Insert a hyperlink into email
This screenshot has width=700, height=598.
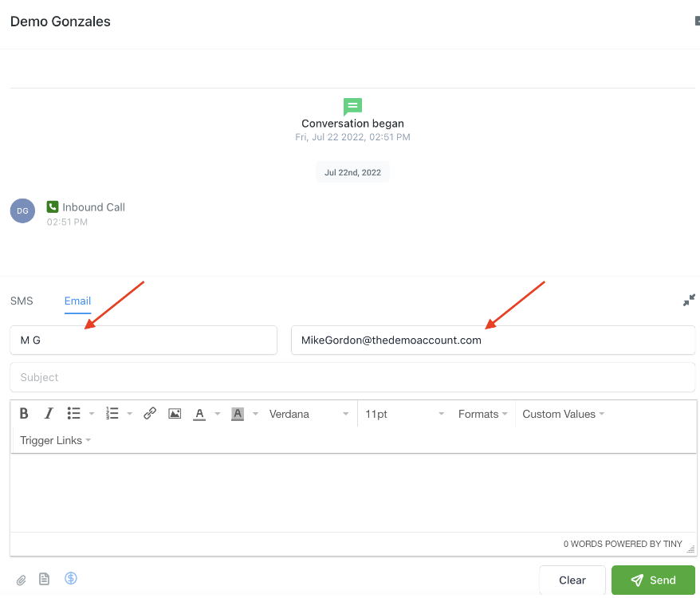(x=150, y=414)
